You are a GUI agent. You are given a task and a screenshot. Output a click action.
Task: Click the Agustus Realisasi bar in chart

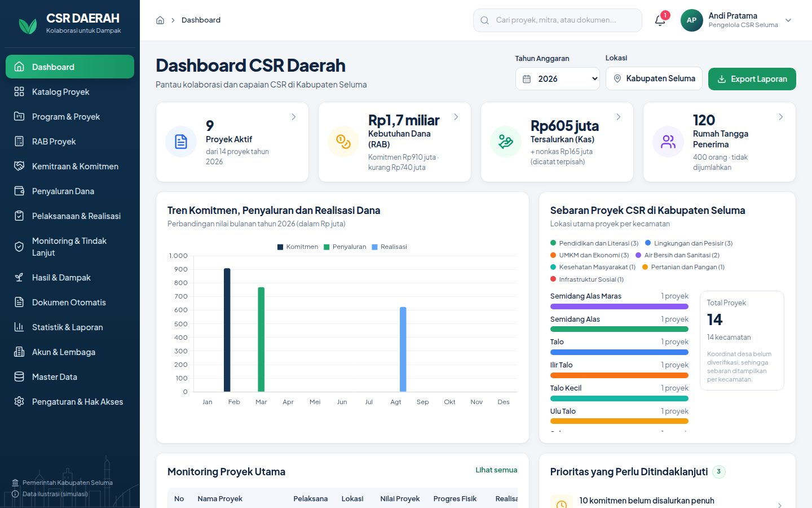[403, 349]
